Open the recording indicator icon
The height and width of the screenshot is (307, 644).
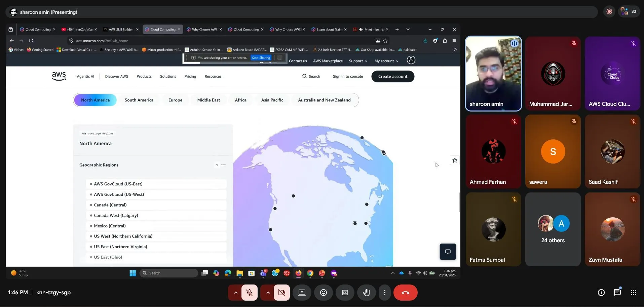[609, 11]
